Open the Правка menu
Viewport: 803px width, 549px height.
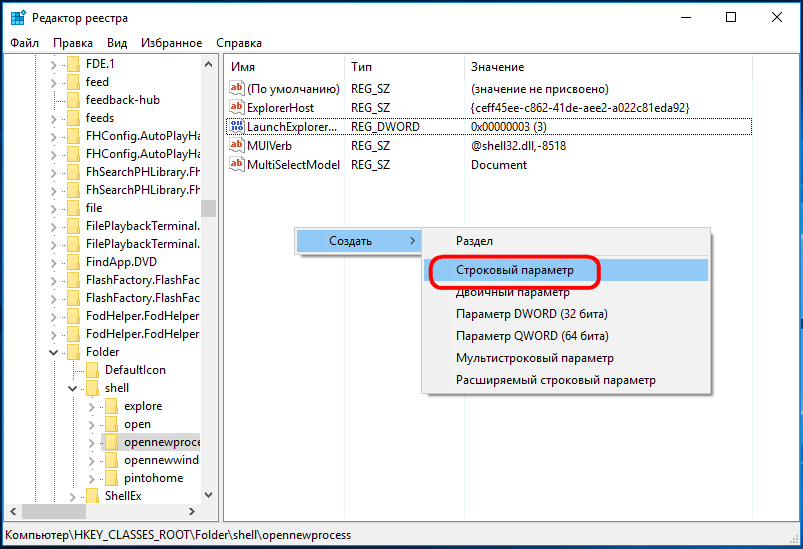tap(73, 43)
